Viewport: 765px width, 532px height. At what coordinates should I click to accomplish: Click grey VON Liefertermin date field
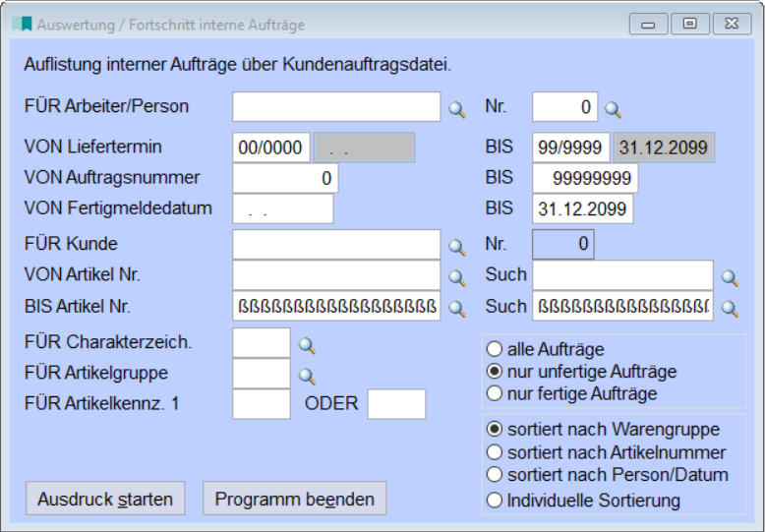(x=364, y=147)
